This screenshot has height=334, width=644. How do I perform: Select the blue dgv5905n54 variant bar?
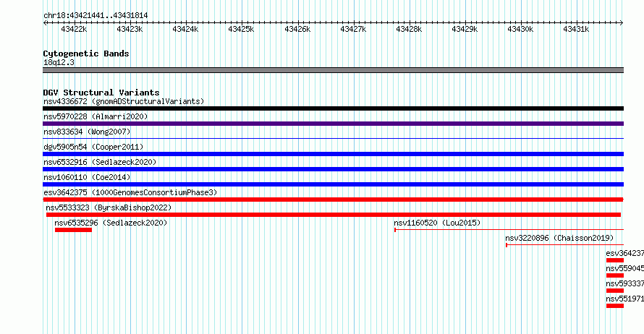pos(333,154)
